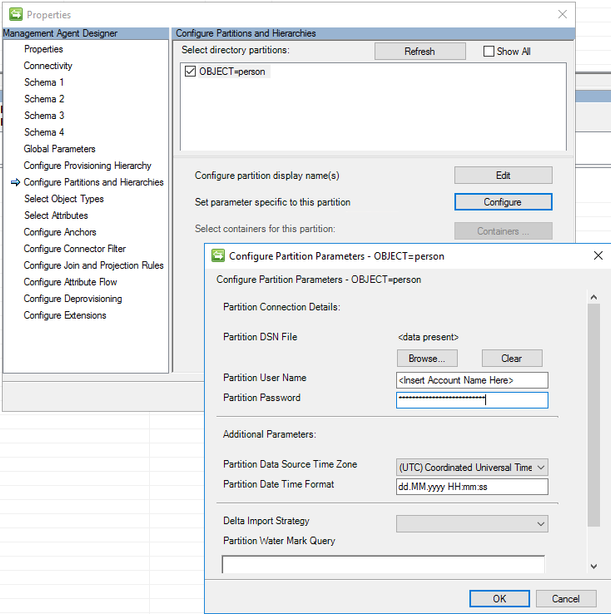Open Select Object Types page
The image size is (611, 614).
(64, 199)
